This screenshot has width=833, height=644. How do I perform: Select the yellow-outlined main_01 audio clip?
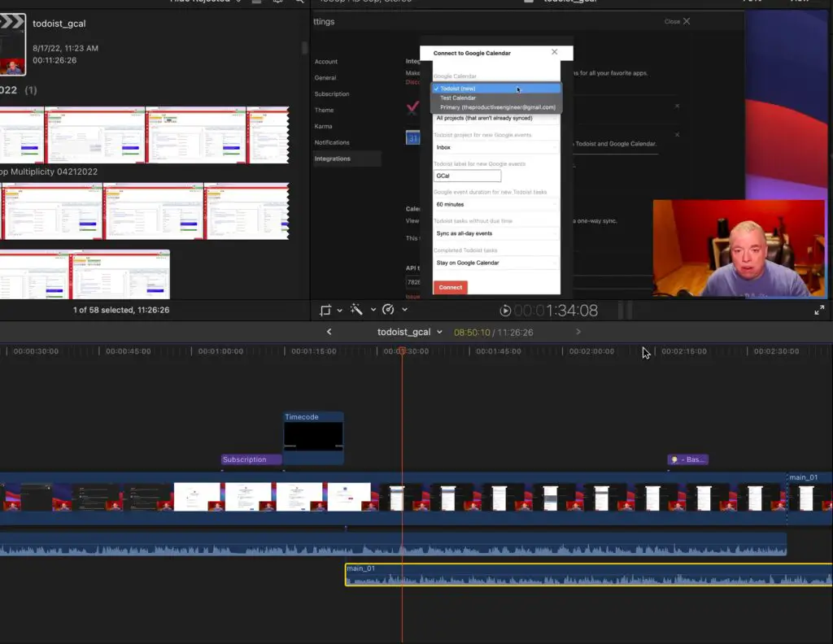pyautogui.click(x=589, y=575)
